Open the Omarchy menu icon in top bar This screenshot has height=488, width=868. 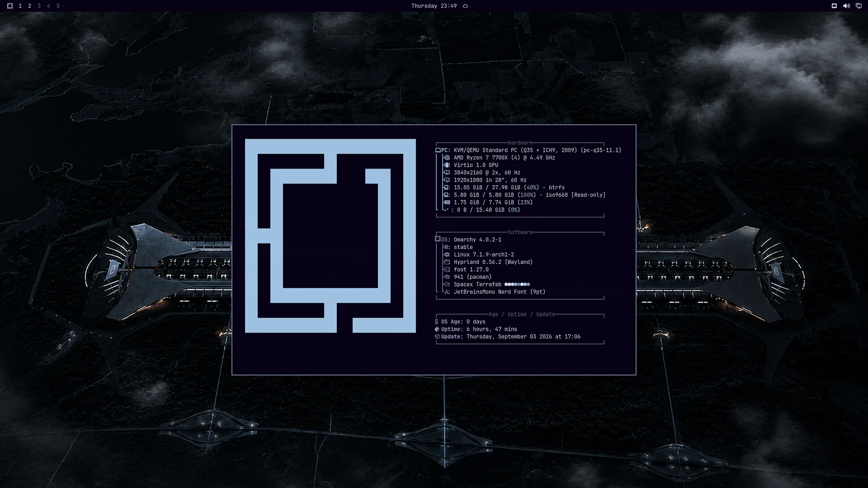coord(10,6)
